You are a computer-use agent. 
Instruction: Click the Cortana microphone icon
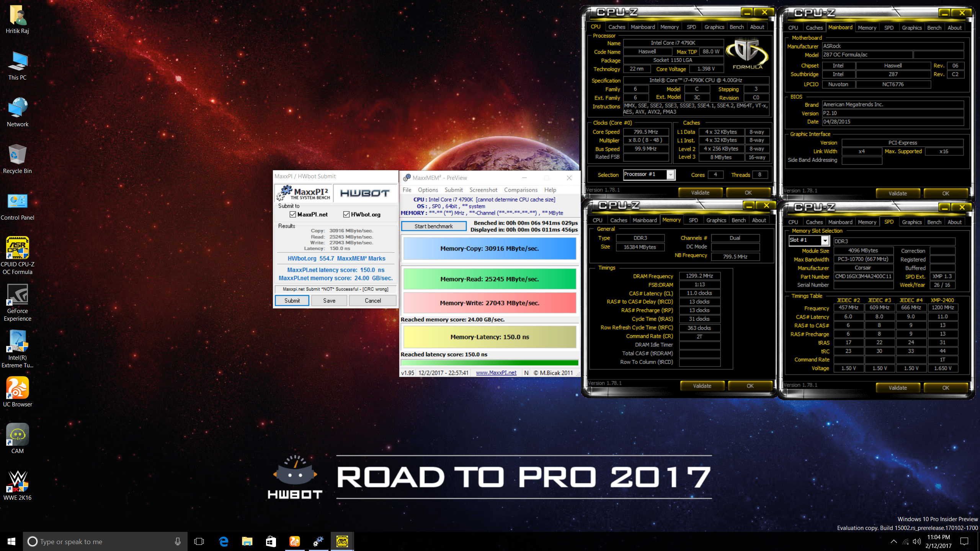[x=178, y=541]
